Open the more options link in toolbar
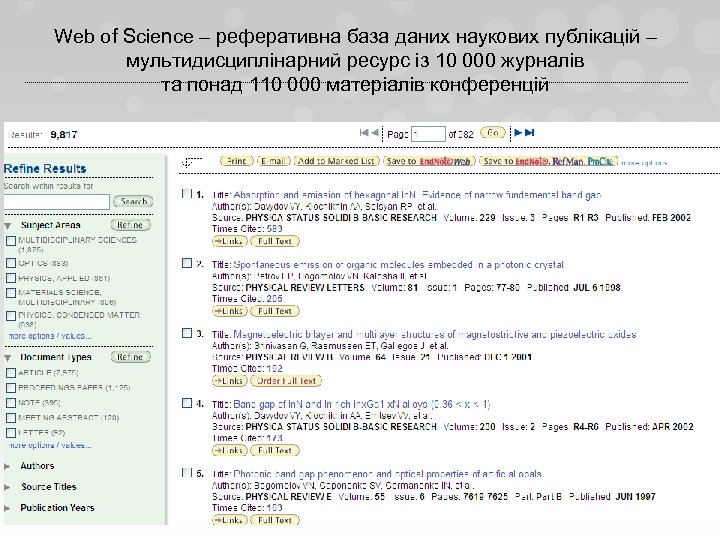Viewport: 720px width, 540px height. tap(644, 163)
